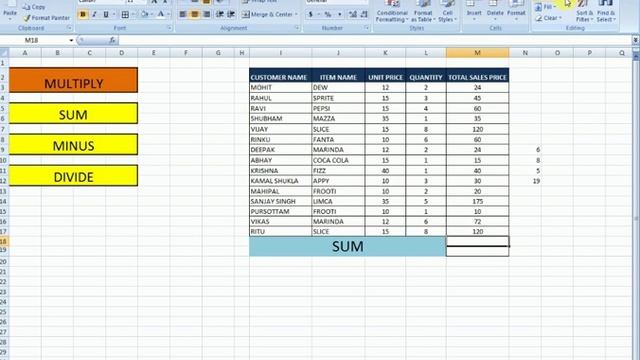This screenshot has width=640, height=360.
Task: Open the Alignment dialog launcher
Action: [x=297, y=28]
